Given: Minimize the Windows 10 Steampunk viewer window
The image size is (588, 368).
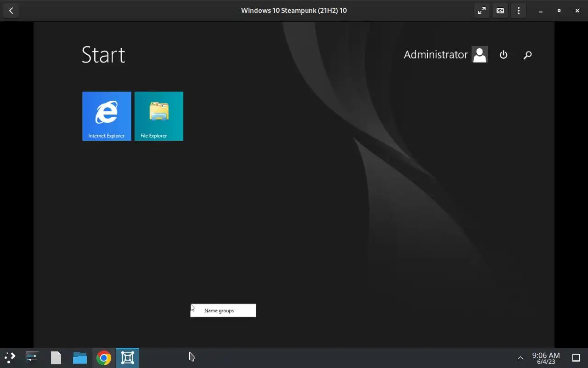Looking at the screenshot, I should (x=541, y=11).
